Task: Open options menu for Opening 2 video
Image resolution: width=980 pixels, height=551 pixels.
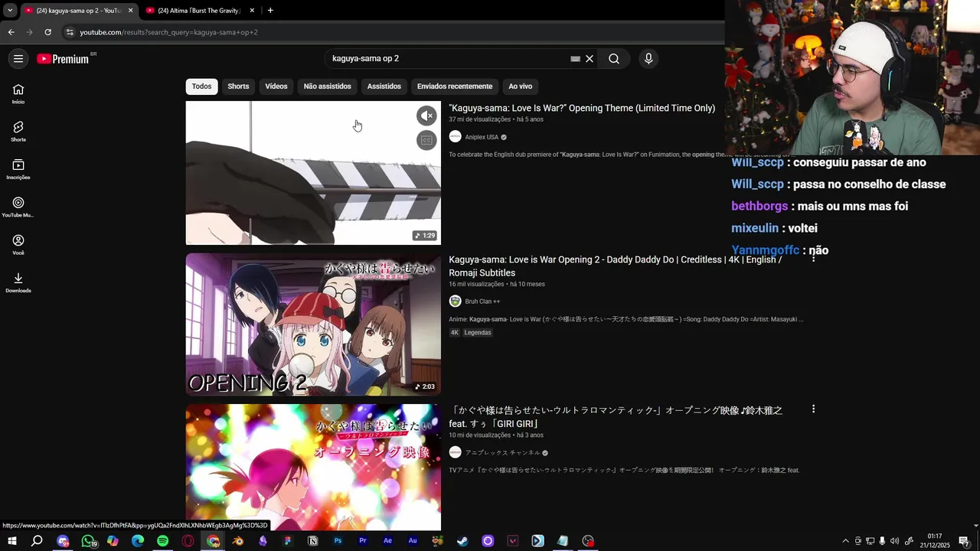Action: (813, 259)
